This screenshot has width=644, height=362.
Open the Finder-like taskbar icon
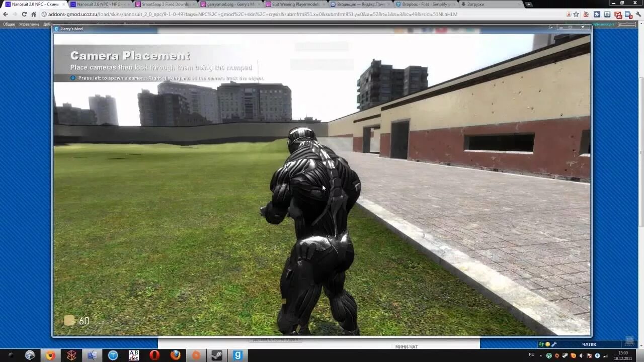92,355
